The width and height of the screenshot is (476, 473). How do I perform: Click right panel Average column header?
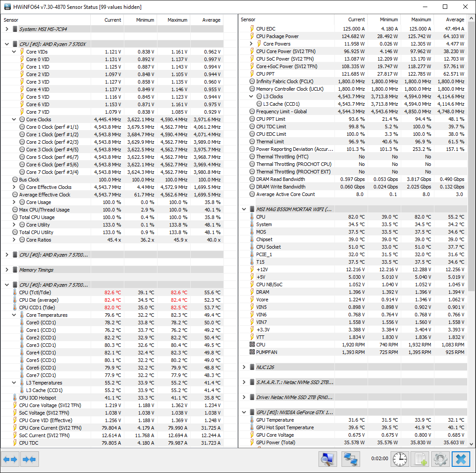(450, 19)
